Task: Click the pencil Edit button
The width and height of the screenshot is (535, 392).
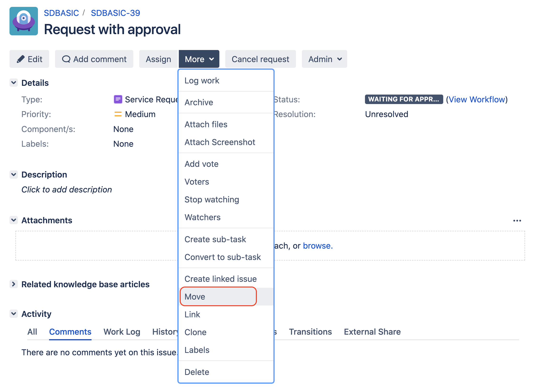Action: click(29, 59)
